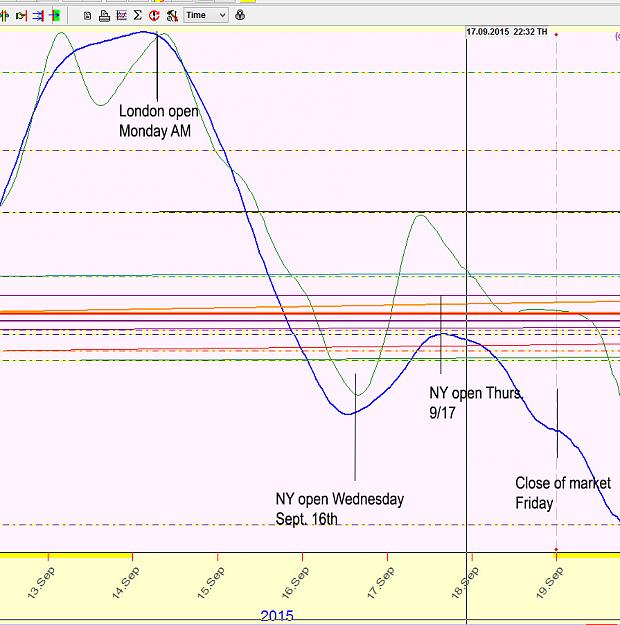Open the Time dropdown
620x625 pixels.
point(206,16)
